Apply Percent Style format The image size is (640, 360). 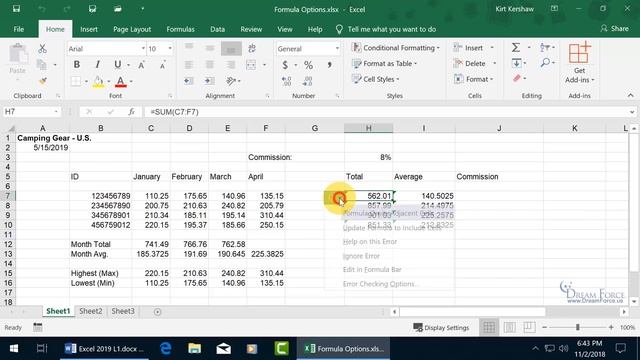coord(308,64)
